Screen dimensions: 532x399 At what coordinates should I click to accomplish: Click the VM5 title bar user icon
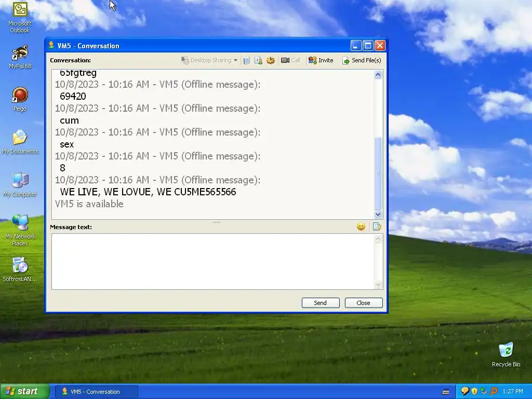coord(51,46)
